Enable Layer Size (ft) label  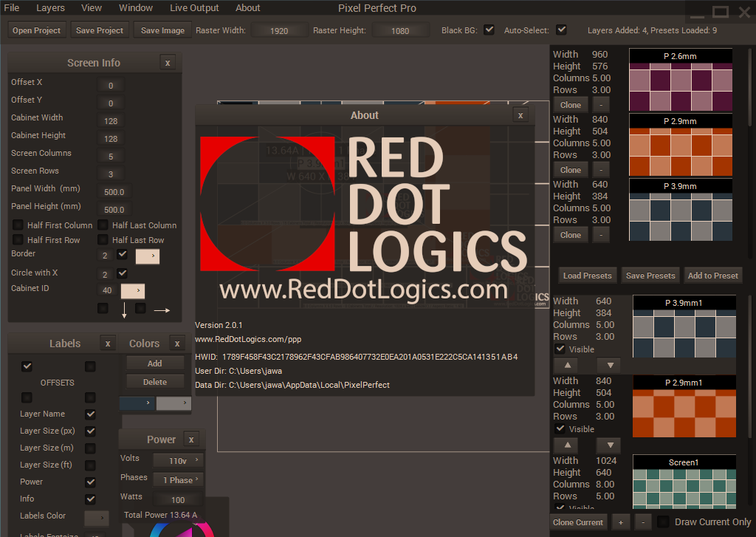(x=90, y=465)
